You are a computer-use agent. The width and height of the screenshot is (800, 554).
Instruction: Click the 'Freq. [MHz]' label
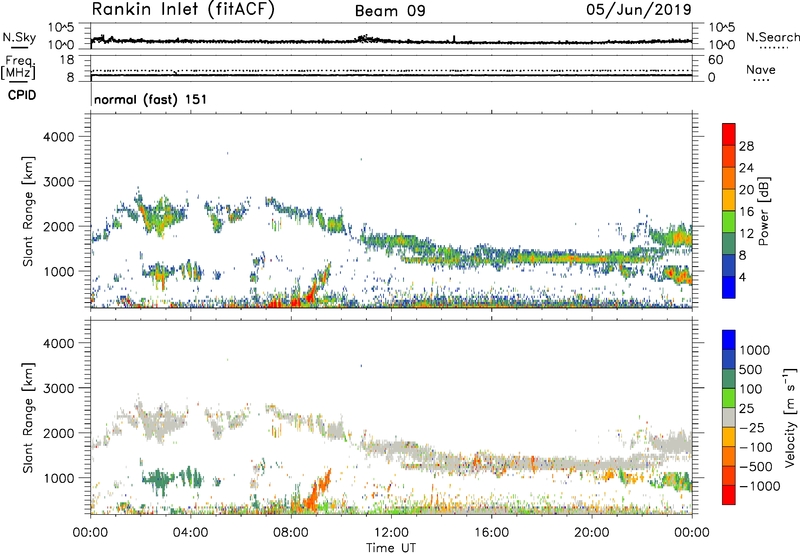tap(18, 67)
